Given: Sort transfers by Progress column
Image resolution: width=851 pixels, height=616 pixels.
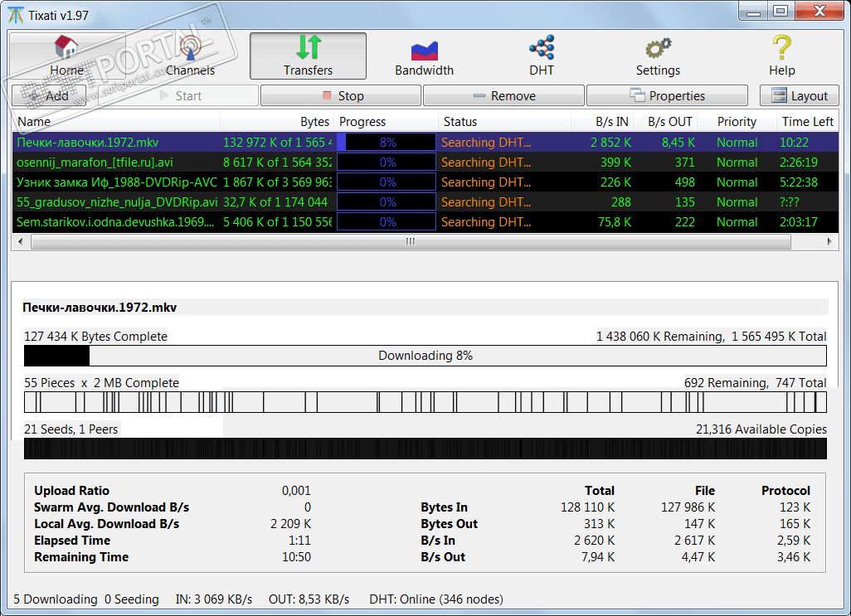Looking at the screenshot, I should [x=386, y=122].
